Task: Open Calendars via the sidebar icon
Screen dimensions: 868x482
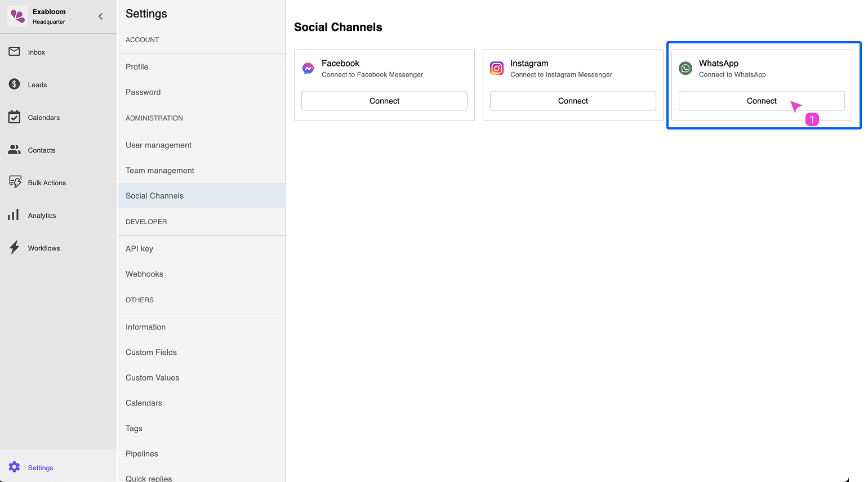Action: (15, 117)
